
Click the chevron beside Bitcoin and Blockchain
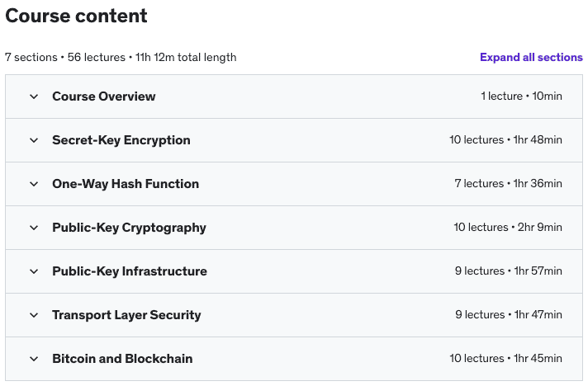34,359
